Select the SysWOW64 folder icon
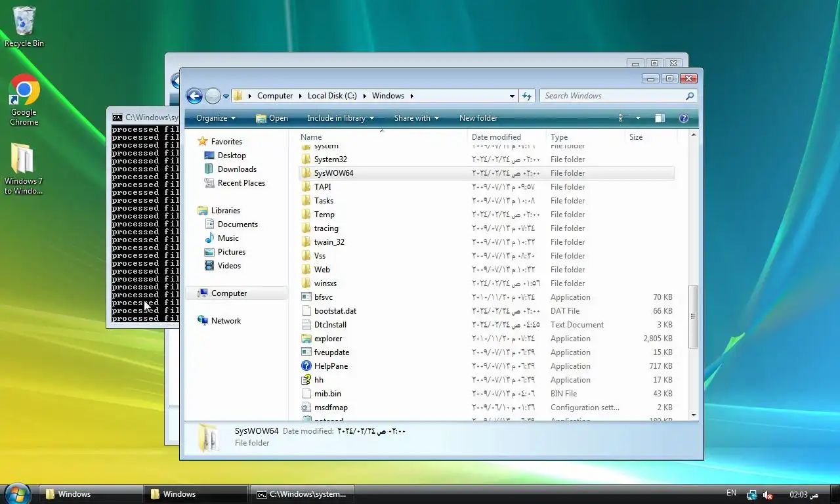Image resolution: width=840 pixels, height=504 pixels. tap(306, 173)
